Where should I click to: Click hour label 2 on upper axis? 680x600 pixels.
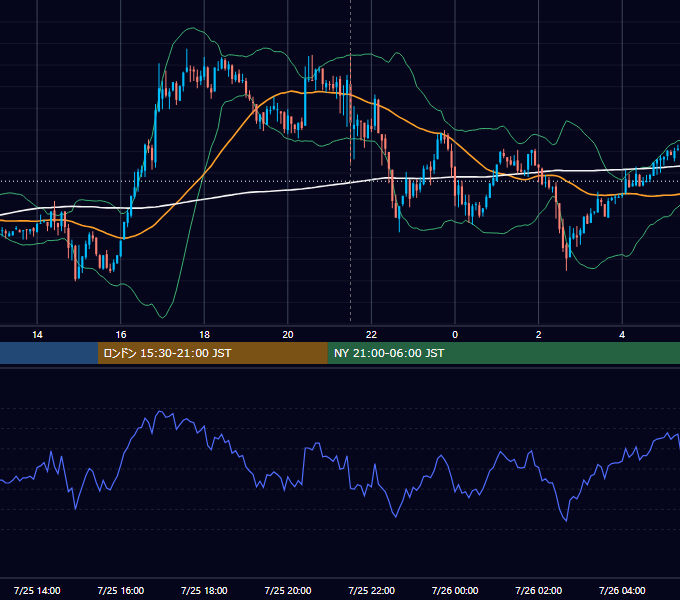pyautogui.click(x=539, y=335)
